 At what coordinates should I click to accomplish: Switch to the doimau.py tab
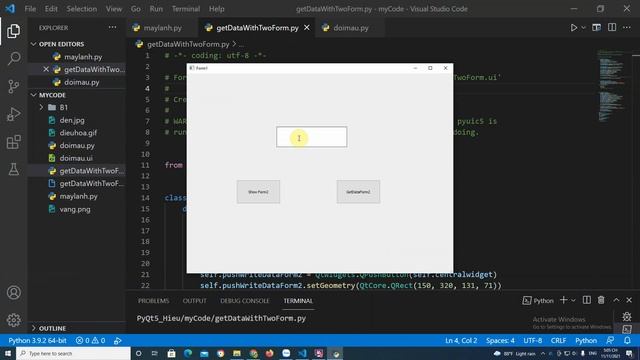[x=350, y=28]
